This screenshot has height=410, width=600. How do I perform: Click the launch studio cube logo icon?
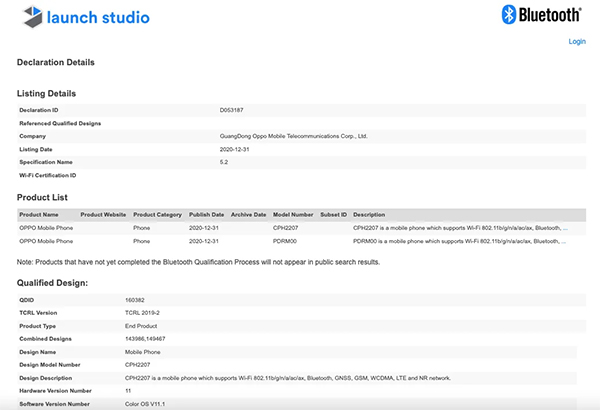pyautogui.click(x=30, y=17)
